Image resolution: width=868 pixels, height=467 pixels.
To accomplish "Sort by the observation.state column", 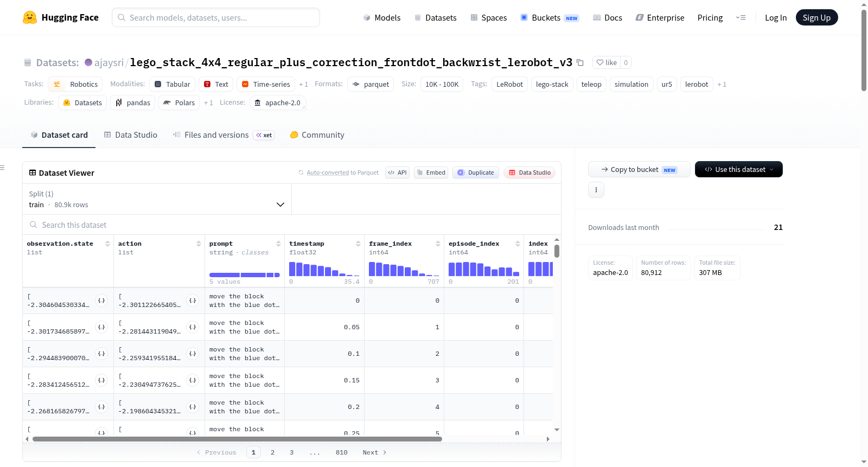I will (x=107, y=244).
